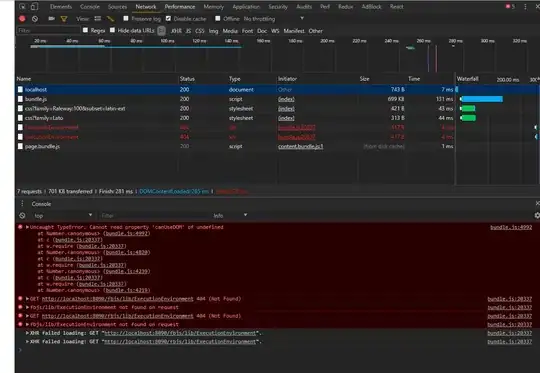
Task: Switch to large request rows view icon
Action: tap(98, 19)
